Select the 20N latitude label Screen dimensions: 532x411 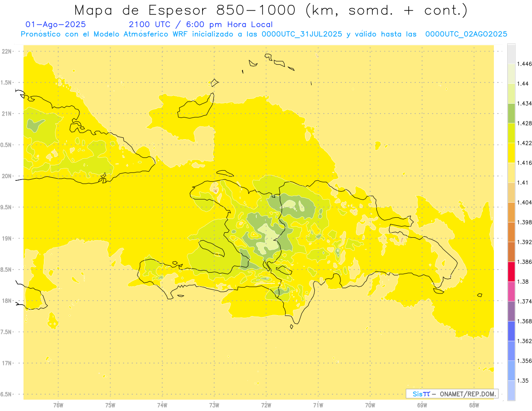[x=7, y=176]
